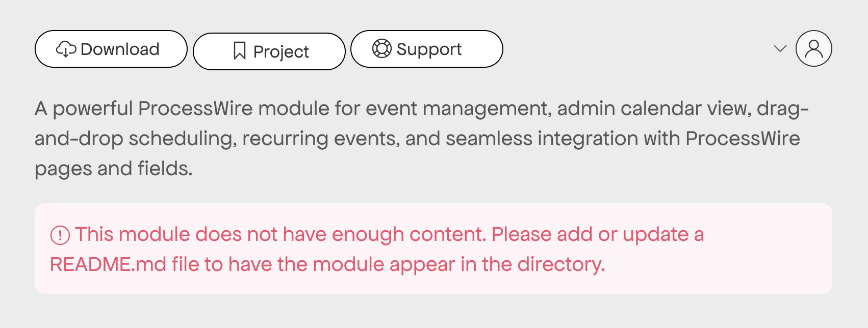
Task: Download the module via Download button
Action: 111,49
